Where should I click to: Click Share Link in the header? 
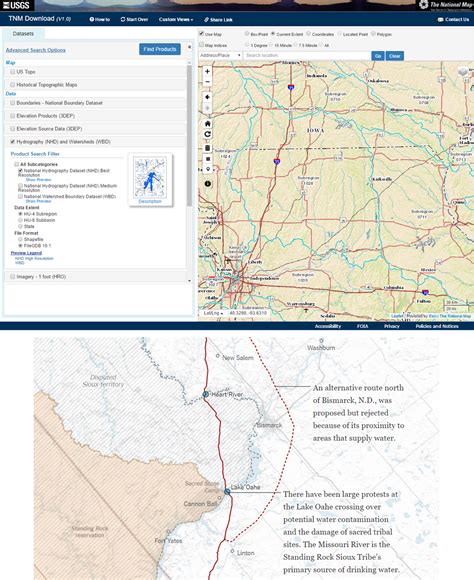tap(218, 20)
